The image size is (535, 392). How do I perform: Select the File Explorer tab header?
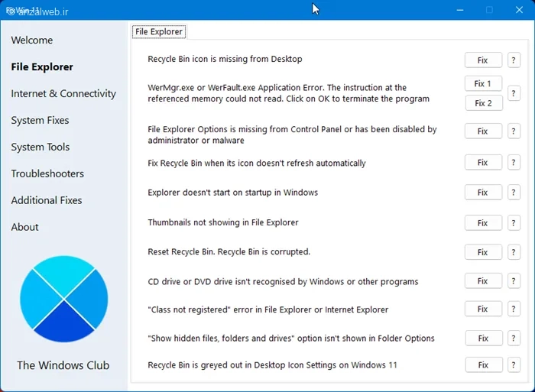tap(158, 32)
